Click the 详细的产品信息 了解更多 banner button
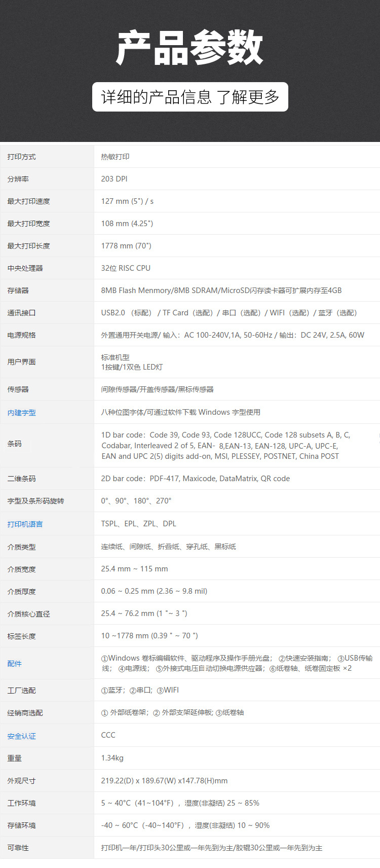This screenshot has height=868, width=380. tap(190, 97)
